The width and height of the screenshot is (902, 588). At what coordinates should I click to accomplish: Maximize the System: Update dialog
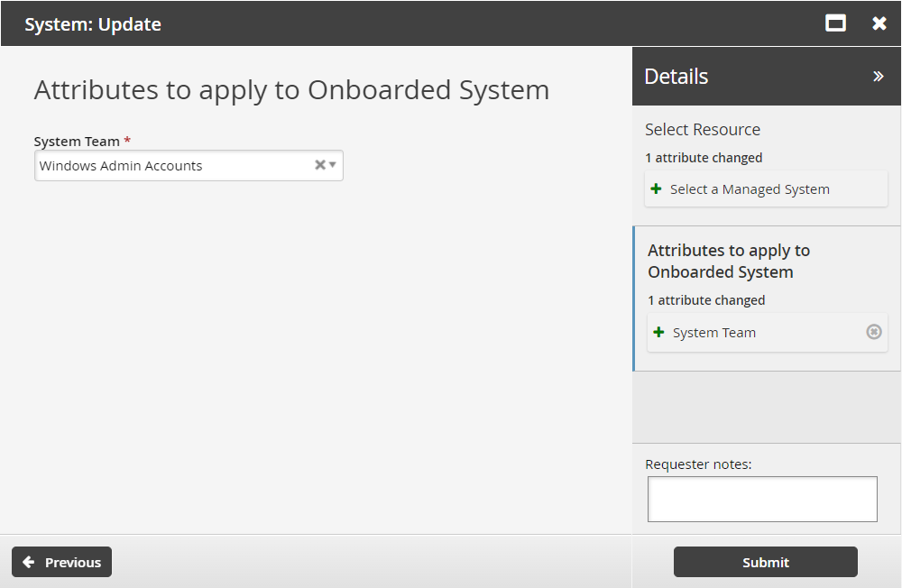(835, 23)
